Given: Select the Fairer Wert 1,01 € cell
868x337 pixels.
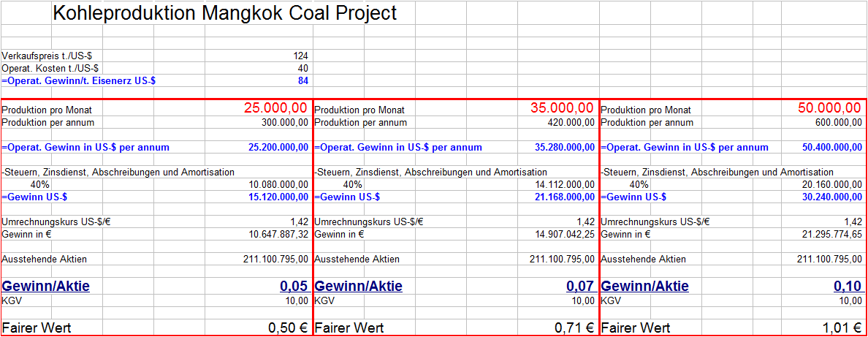Looking at the screenshot, I should pyautogui.click(x=842, y=327).
